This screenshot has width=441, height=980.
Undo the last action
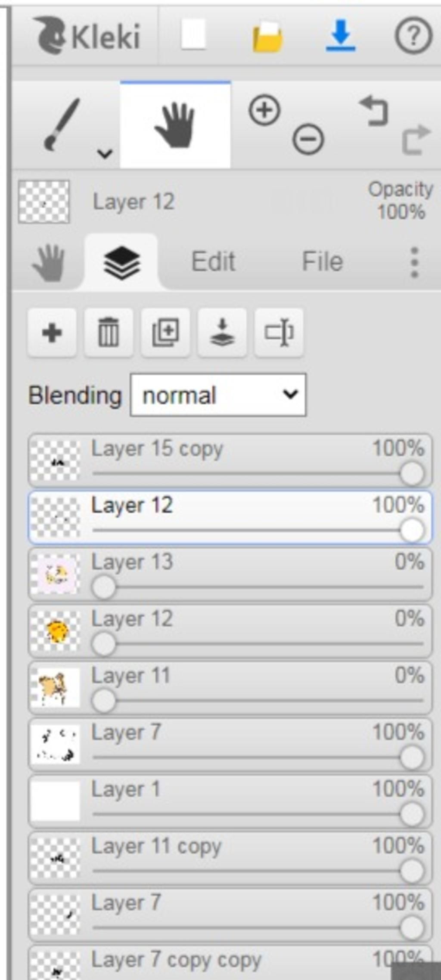[373, 111]
